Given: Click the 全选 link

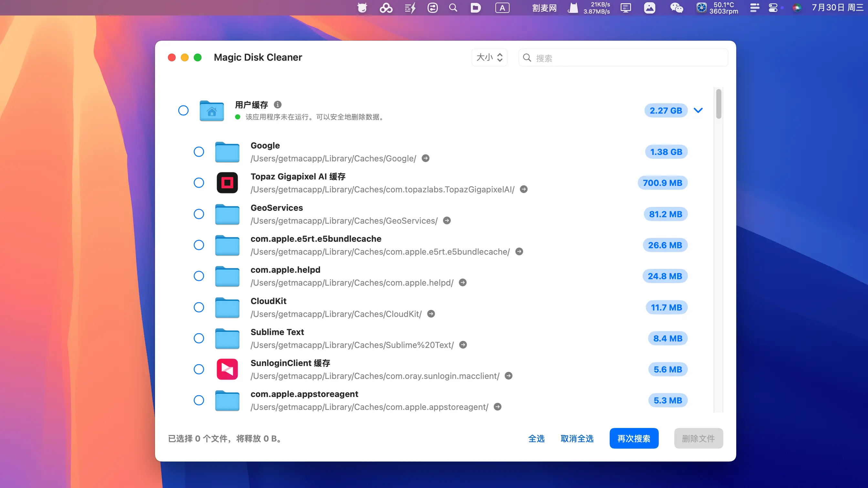Looking at the screenshot, I should point(536,439).
